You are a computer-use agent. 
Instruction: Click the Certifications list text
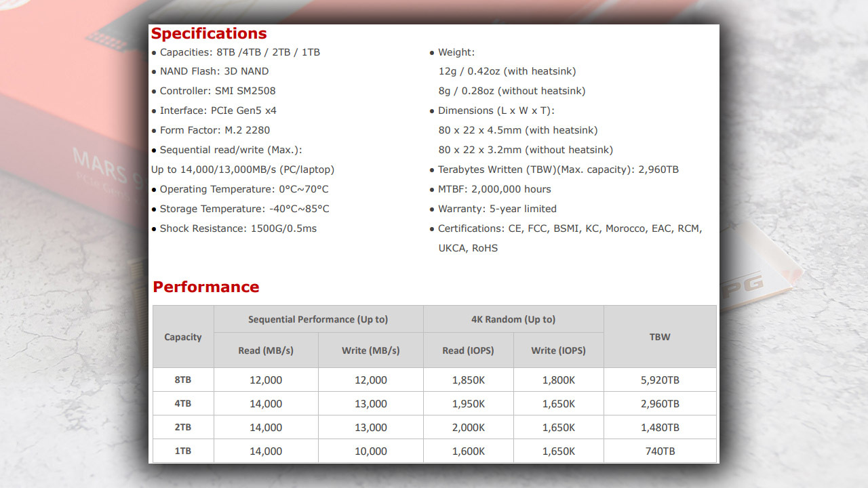[566, 238]
